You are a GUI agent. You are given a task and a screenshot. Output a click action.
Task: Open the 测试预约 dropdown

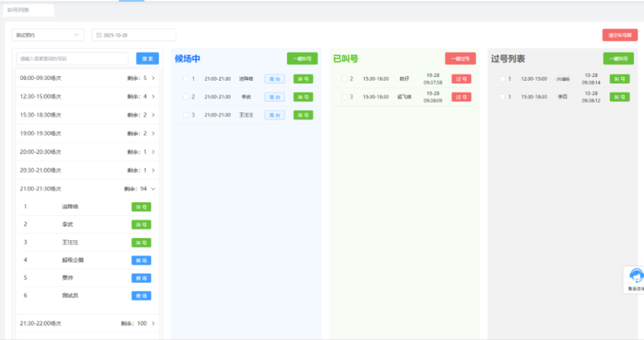(x=48, y=35)
